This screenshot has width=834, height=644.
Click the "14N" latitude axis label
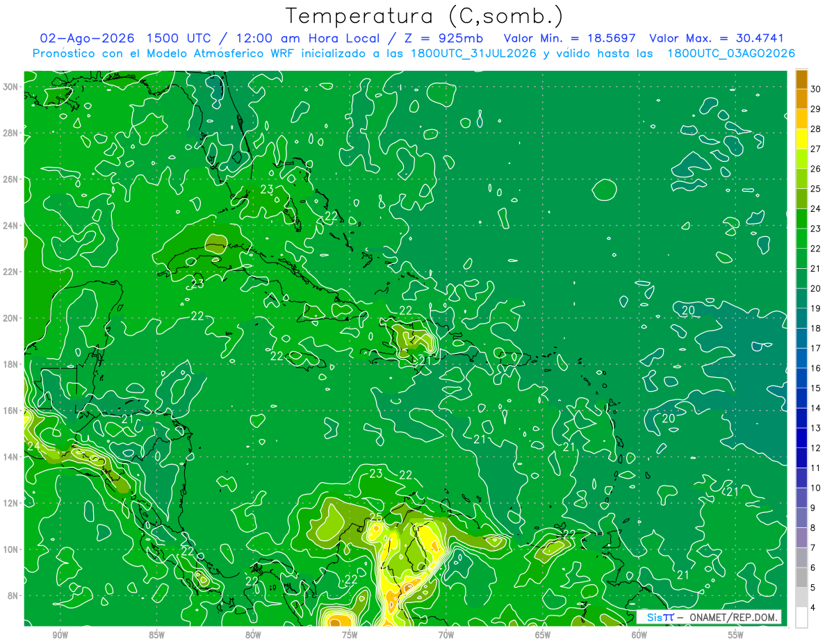click(x=10, y=456)
